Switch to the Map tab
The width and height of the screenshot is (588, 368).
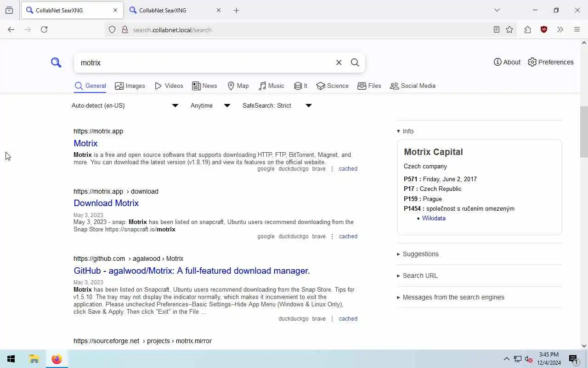tap(238, 86)
